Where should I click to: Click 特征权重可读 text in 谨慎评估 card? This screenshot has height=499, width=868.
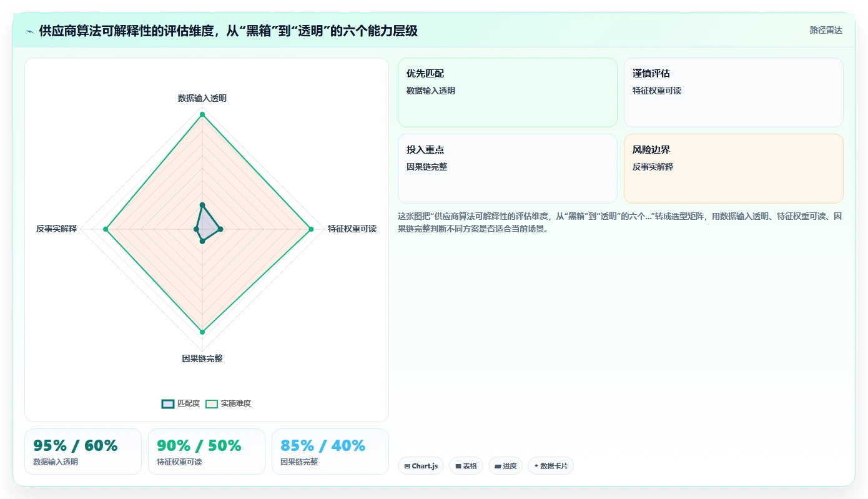pyautogui.click(x=657, y=91)
